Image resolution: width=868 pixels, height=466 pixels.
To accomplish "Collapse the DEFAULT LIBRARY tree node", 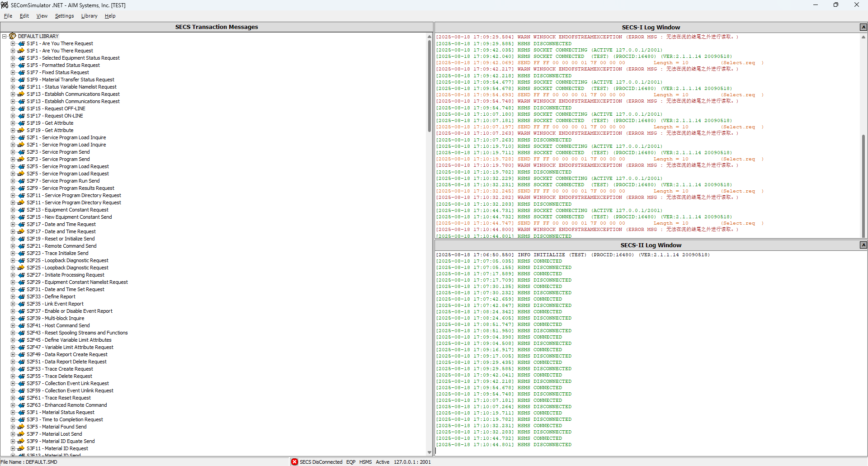I will tap(4, 36).
